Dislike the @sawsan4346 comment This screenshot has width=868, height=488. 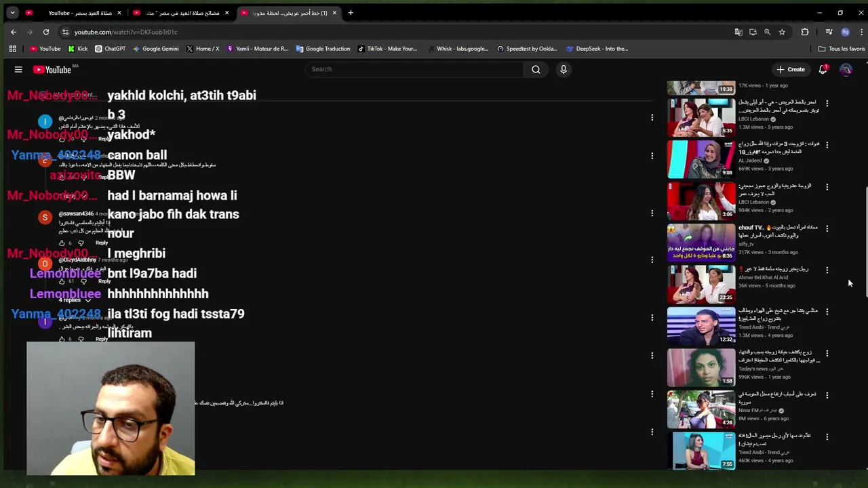click(81, 243)
